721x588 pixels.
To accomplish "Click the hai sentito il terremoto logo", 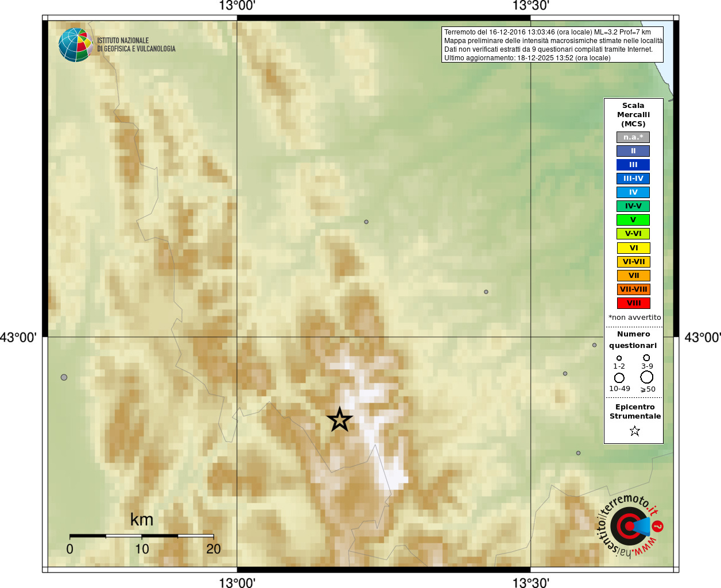I will [630, 525].
